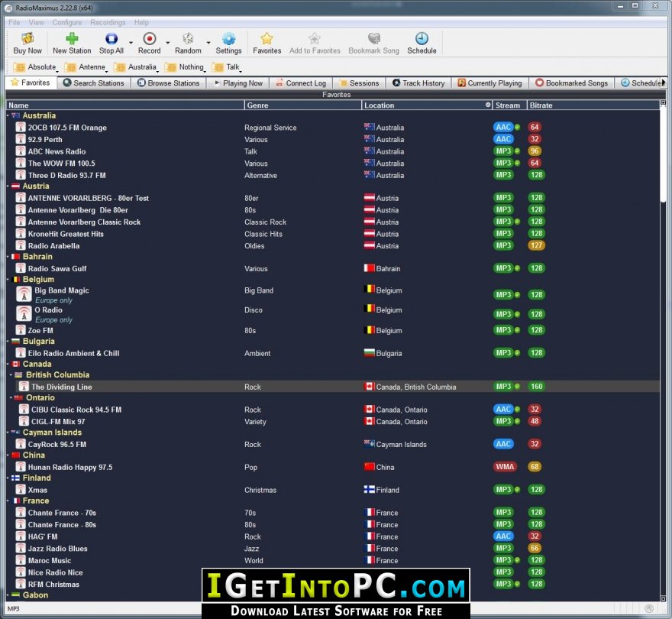This screenshot has width=672, height=619.
Task: Click the 160 bitrate badge for The Dividing Line
Action: coord(536,387)
